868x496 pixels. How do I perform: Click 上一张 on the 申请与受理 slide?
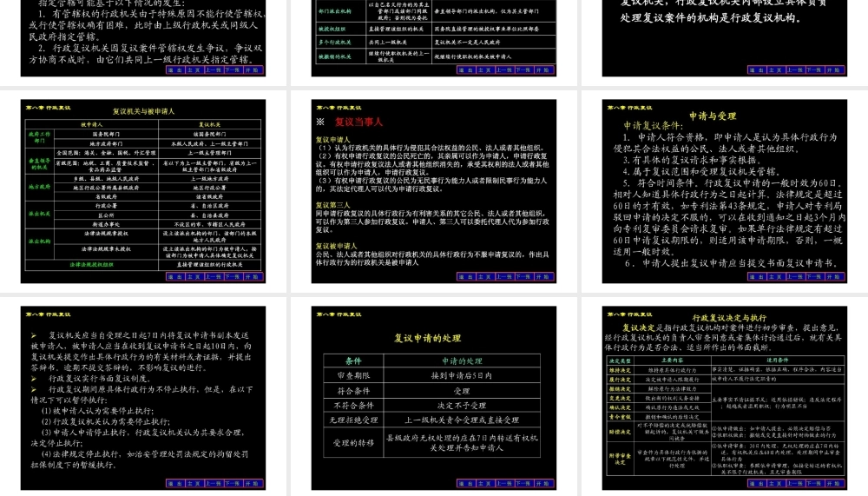(795, 276)
